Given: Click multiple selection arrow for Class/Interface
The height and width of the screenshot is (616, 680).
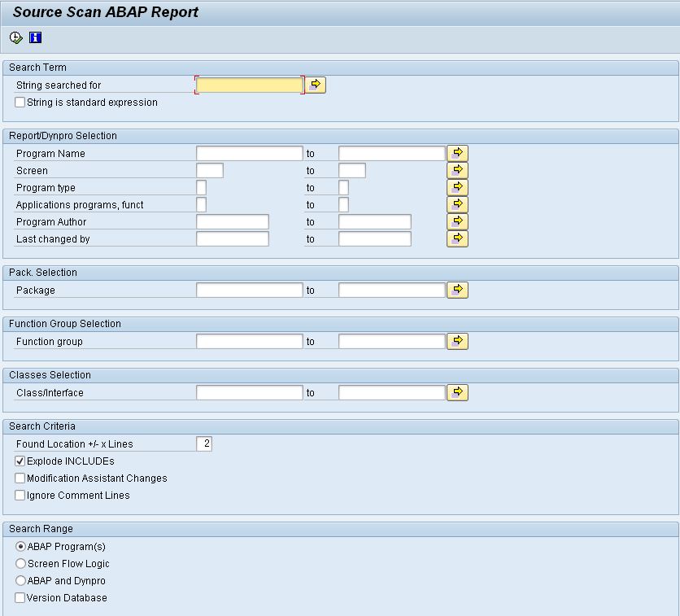Looking at the screenshot, I should point(457,392).
